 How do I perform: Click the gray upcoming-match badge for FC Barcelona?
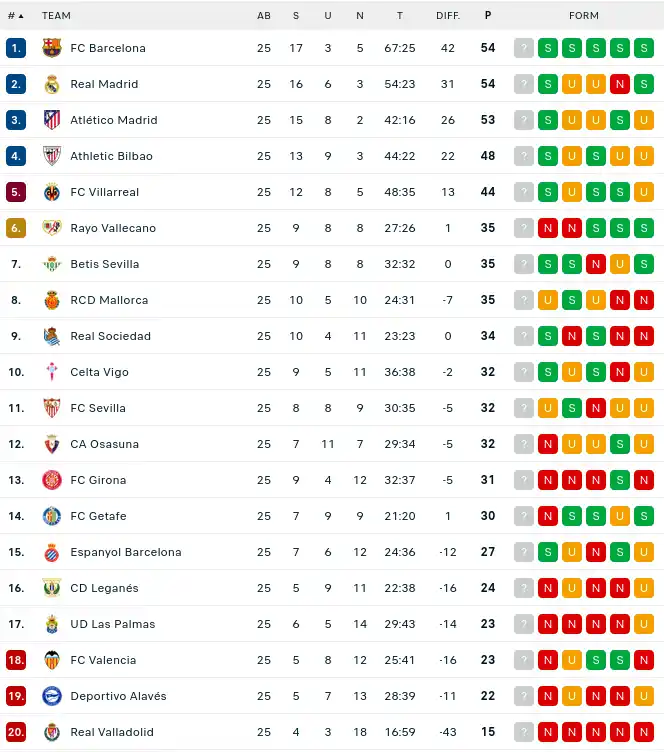pos(524,48)
